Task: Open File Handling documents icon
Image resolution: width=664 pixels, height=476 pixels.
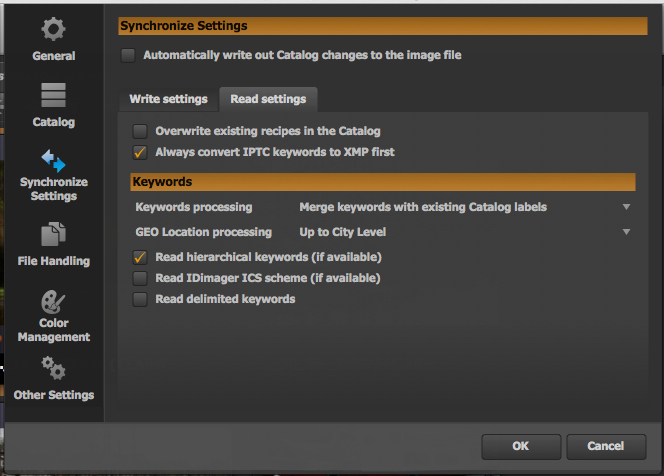Action: click(53, 234)
